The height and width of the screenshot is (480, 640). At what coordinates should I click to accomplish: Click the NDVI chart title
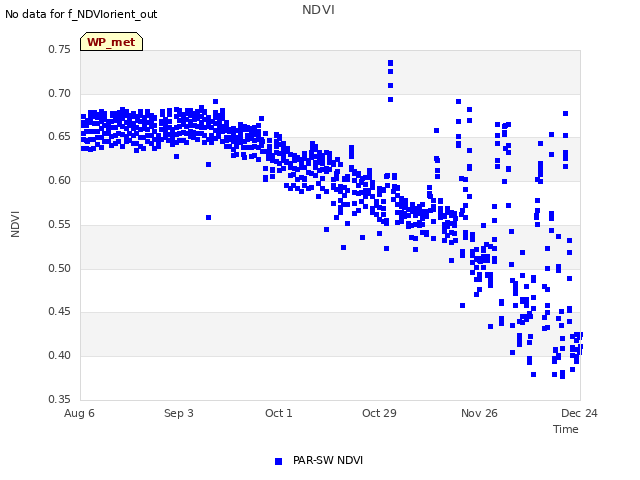[318, 10]
